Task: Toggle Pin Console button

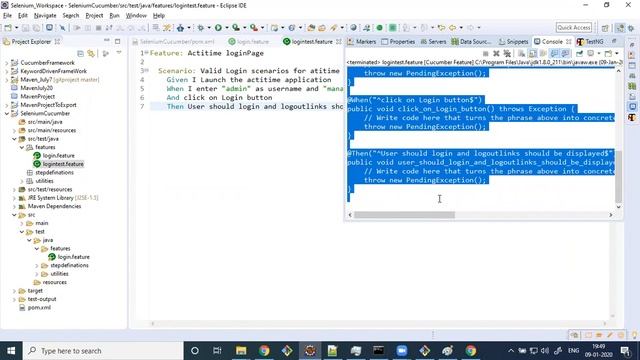Action: tap(579, 53)
